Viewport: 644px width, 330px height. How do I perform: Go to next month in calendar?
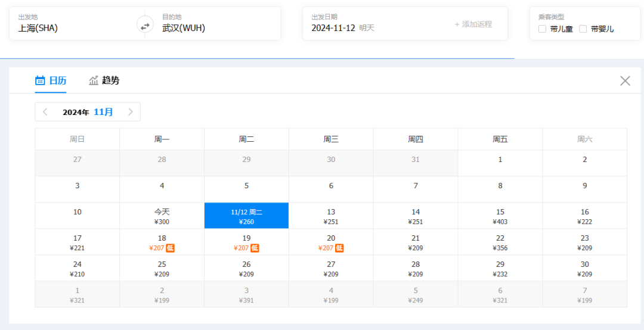point(131,112)
